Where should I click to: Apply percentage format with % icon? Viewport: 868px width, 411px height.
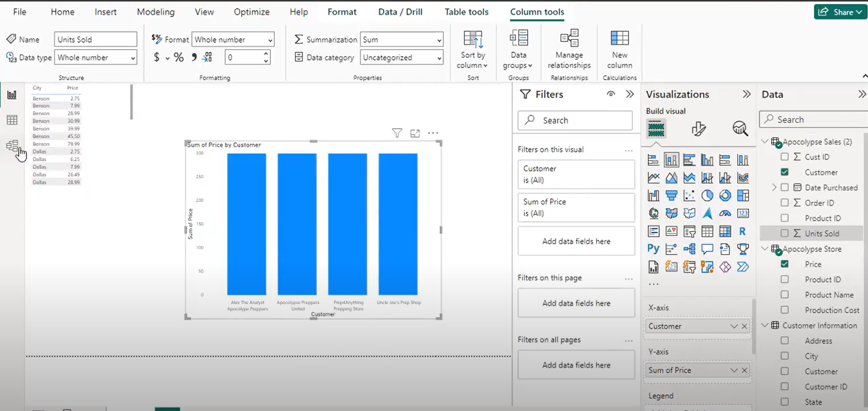pos(178,58)
